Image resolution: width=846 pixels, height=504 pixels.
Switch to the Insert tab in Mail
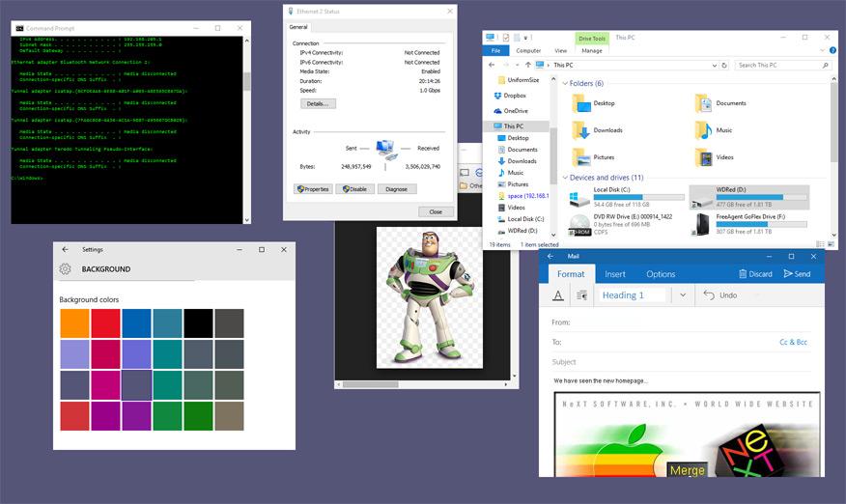coord(614,274)
